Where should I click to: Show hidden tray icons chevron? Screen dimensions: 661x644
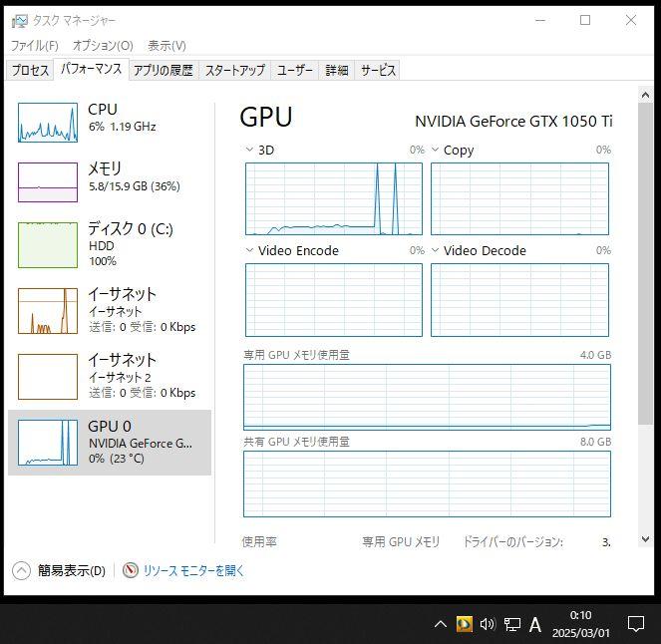pos(441,624)
